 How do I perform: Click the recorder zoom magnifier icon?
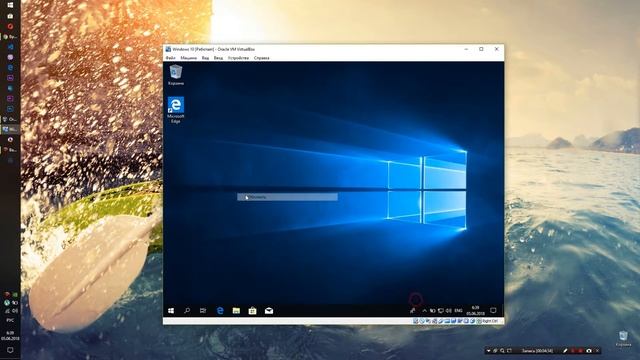pyautogui.click(x=502, y=351)
